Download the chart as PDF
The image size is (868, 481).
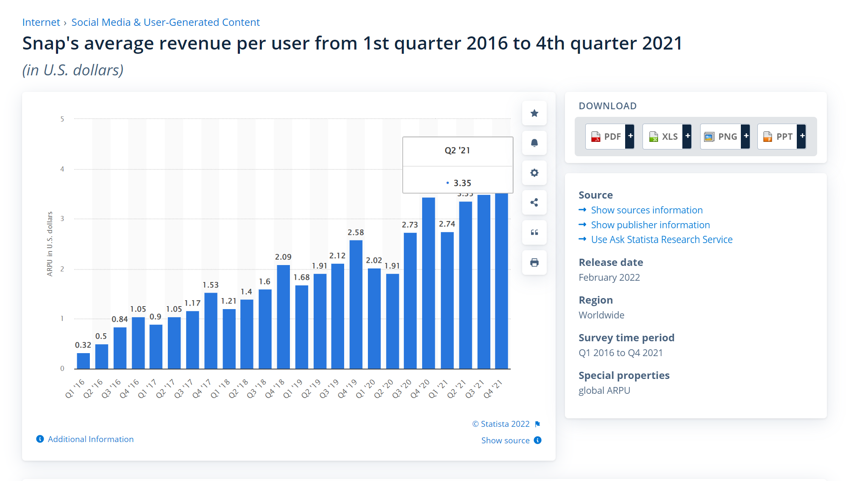(605, 136)
